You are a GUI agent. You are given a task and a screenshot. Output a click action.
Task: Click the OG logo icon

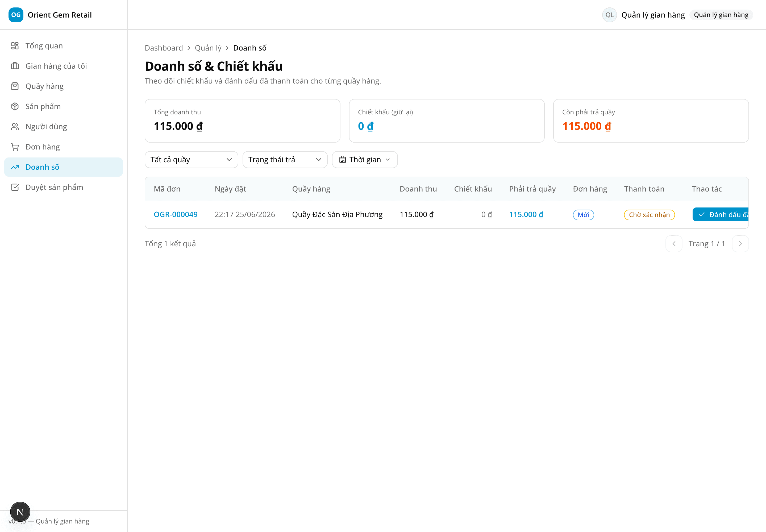coord(16,15)
